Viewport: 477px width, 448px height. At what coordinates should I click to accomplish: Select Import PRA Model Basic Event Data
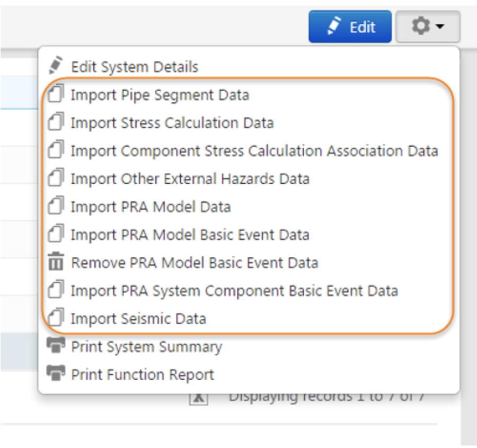(x=190, y=235)
